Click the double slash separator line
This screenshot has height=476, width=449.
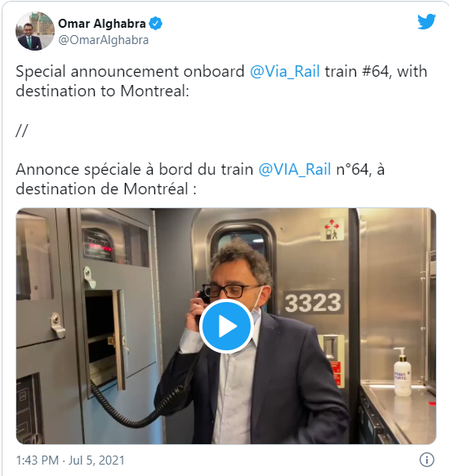pyautogui.click(x=22, y=131)
